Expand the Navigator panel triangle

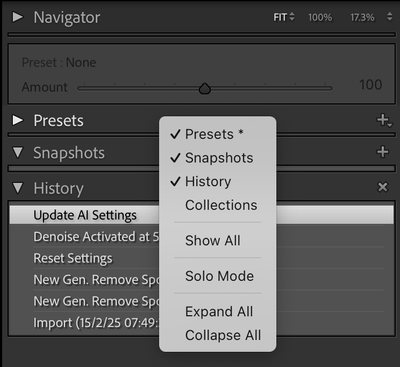click(x=17, y=17)
